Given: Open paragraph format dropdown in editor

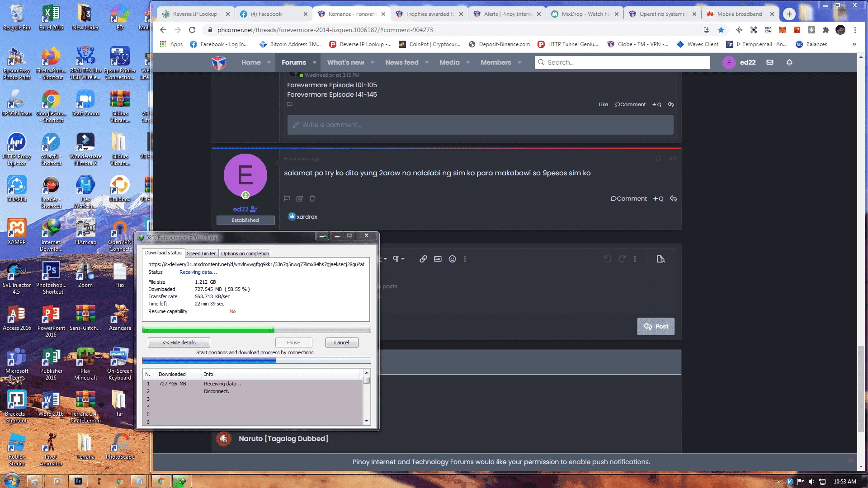Looking at the screenshot, I should (398, 259).
